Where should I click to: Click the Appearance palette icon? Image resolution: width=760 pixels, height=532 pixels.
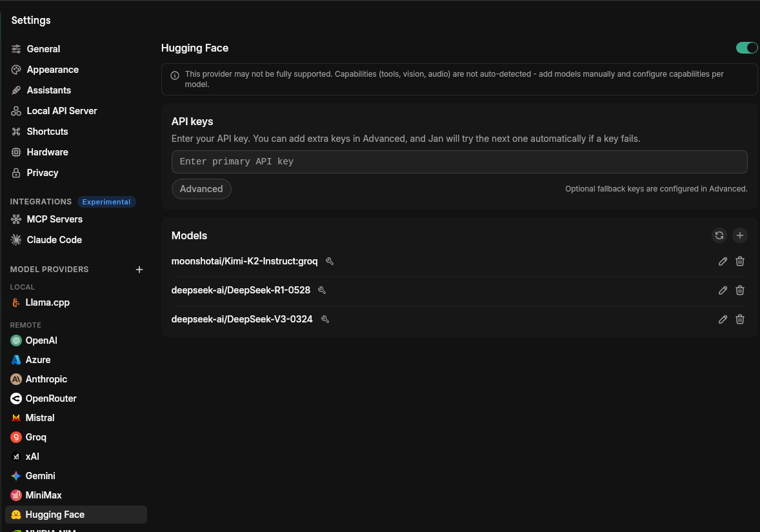pos(16,70)
